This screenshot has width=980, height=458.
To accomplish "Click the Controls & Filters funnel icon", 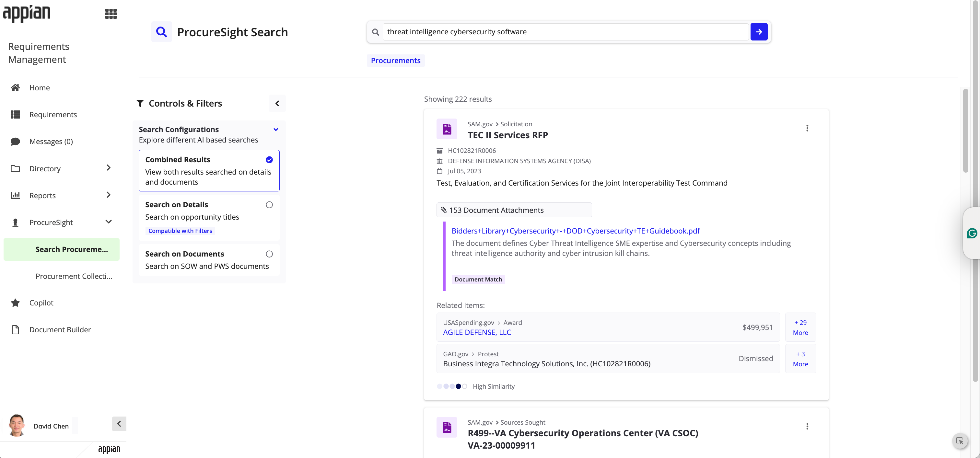I will click(140, 103).
